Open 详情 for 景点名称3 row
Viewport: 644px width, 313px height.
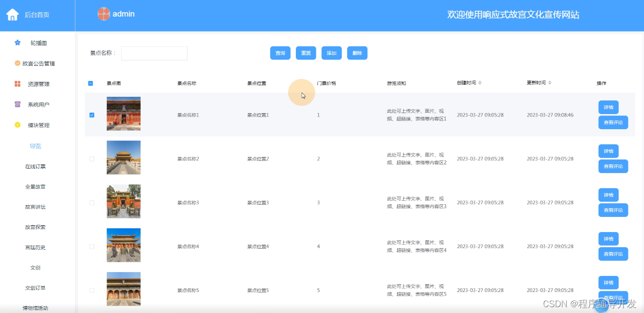tap(608, 195)
